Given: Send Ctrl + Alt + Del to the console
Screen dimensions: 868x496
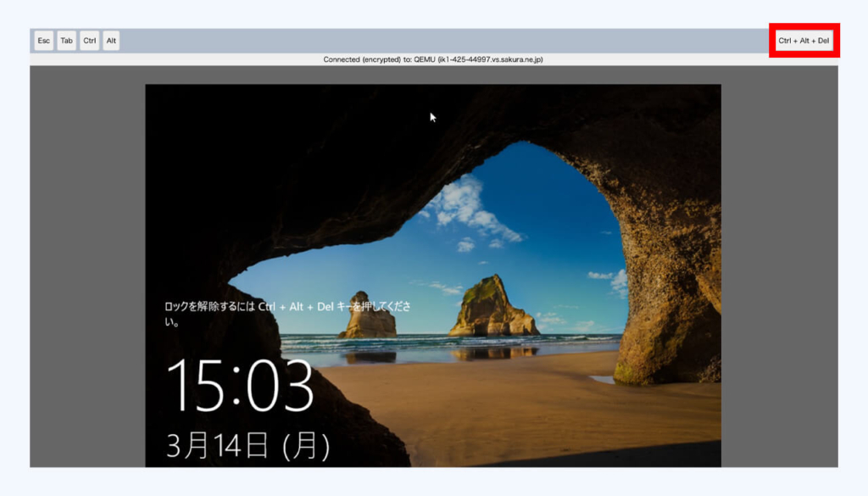Looking at the screenshot, I should tap(804, 41).
